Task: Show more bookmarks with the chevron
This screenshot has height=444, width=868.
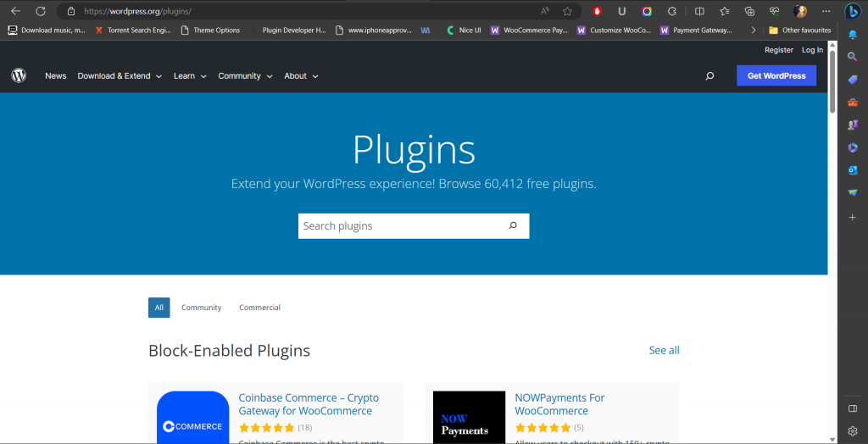Action: pos(754,31)
